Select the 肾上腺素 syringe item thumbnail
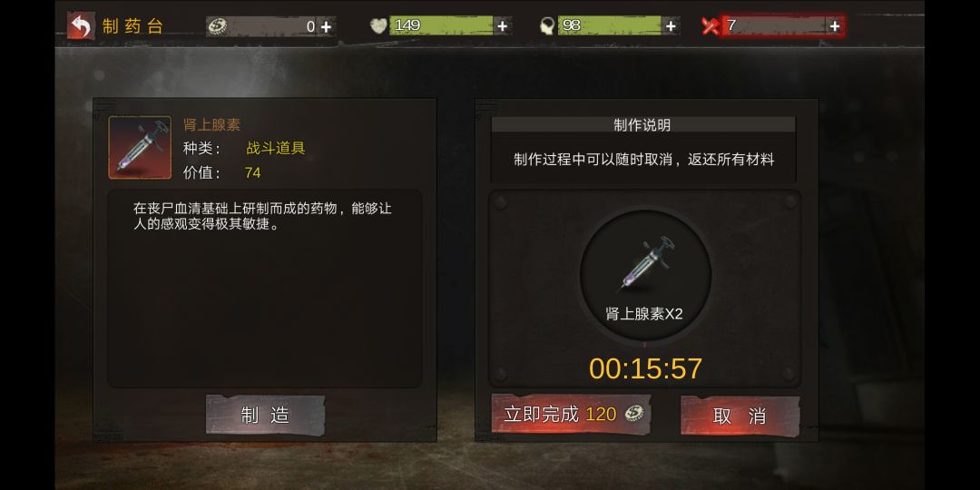This screenshot has width=980, height=490. click(140, 148)
